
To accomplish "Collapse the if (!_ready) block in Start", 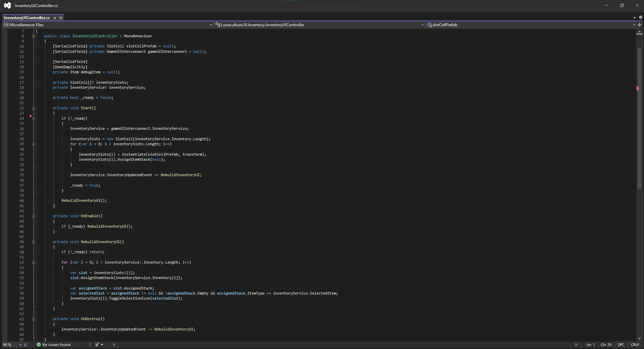I will [x=34, y=118].
